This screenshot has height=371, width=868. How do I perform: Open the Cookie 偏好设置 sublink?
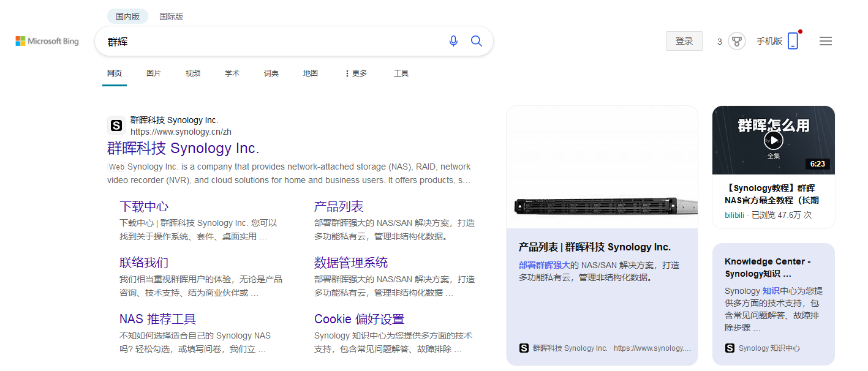click(x=360, y=319)
